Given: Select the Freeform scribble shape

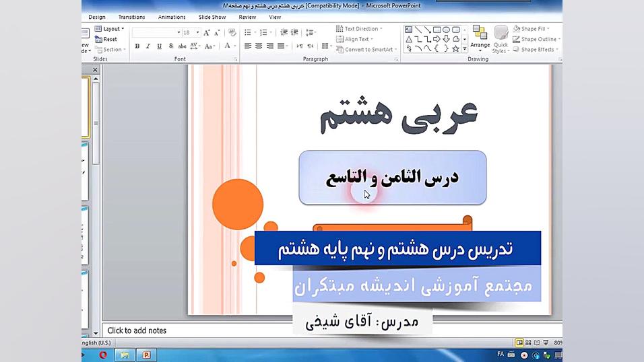Looking at the screenshot, I should [x=409, y=49].
